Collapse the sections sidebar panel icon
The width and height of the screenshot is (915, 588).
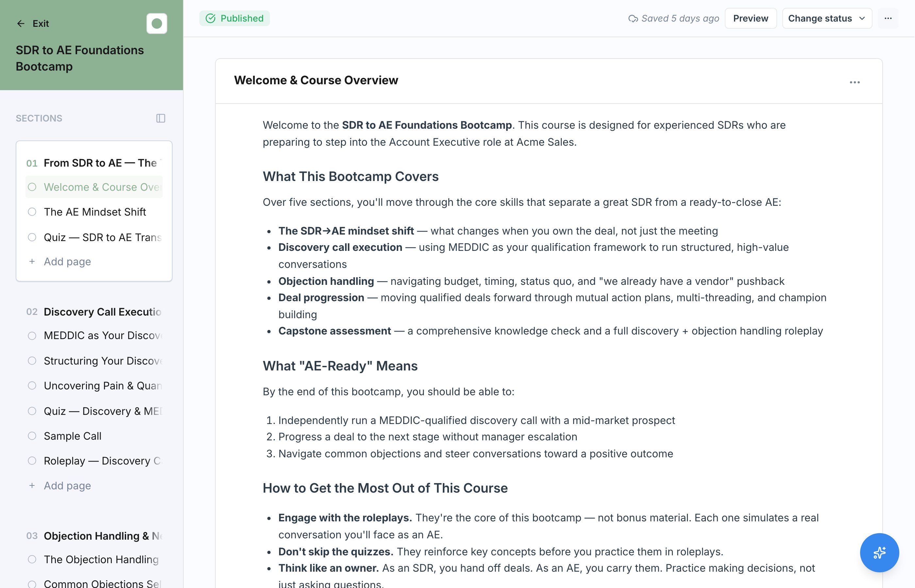[x=161, y=118]
